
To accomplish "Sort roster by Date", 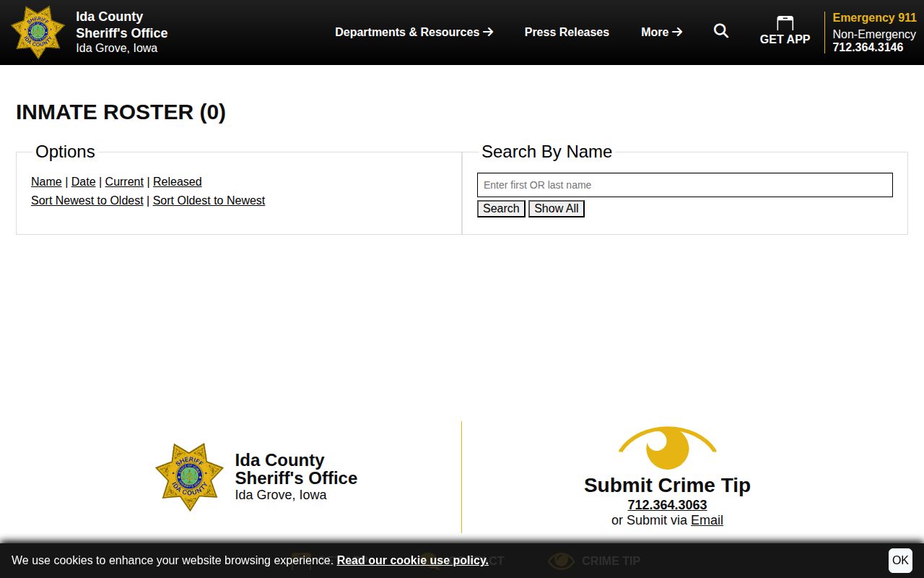I will [84, 181].
